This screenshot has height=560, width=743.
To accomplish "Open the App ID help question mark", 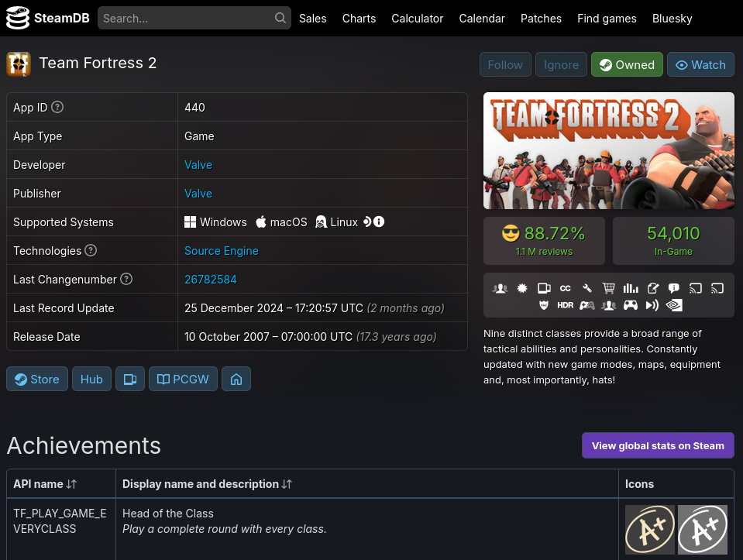I will pos(57,107).
